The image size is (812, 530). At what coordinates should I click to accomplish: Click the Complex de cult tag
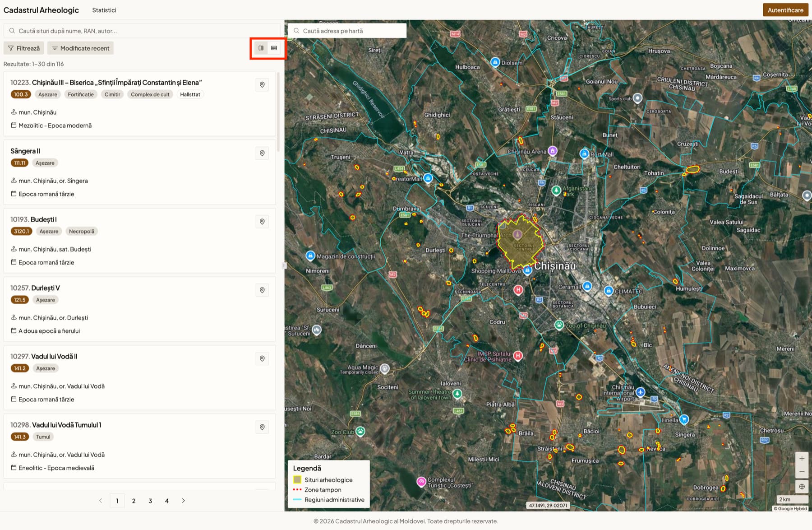point(150,94)
